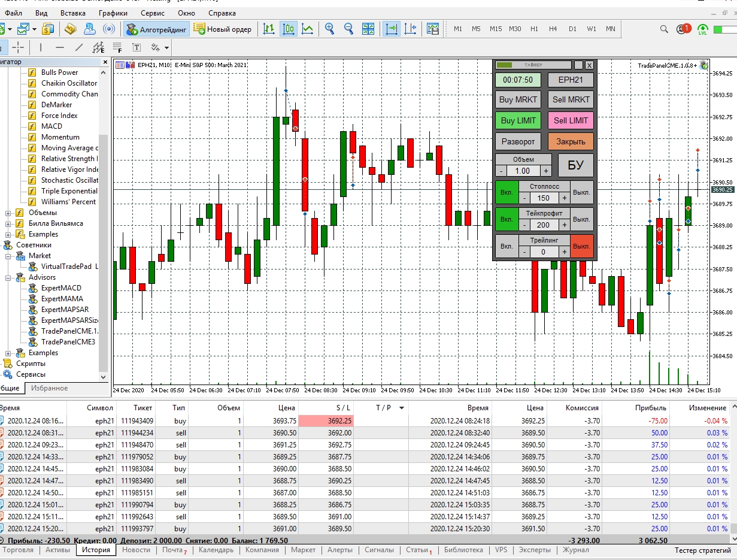Click the Трейлинг value field showing 0
Image resolution: width=737 pixels, height=560 pixels.
tap(544, 252)
